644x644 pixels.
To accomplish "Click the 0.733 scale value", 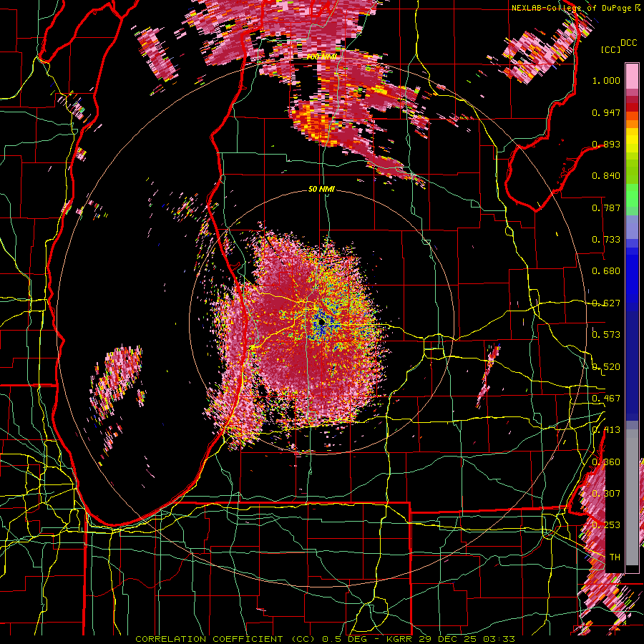I will (606, 240).
